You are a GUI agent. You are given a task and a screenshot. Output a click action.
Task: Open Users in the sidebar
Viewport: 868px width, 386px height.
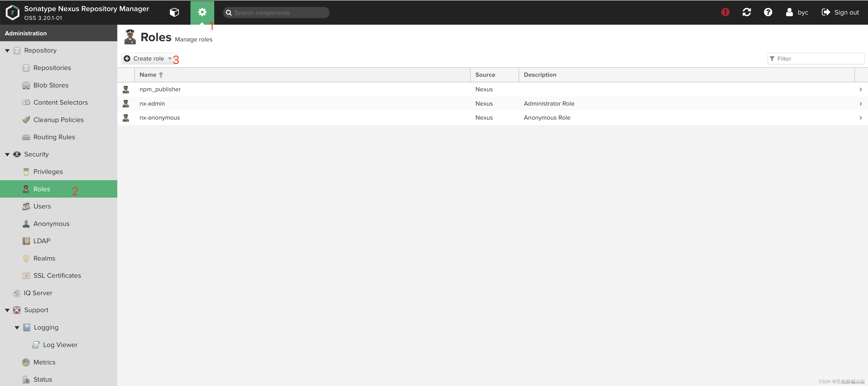pos(42,207)
